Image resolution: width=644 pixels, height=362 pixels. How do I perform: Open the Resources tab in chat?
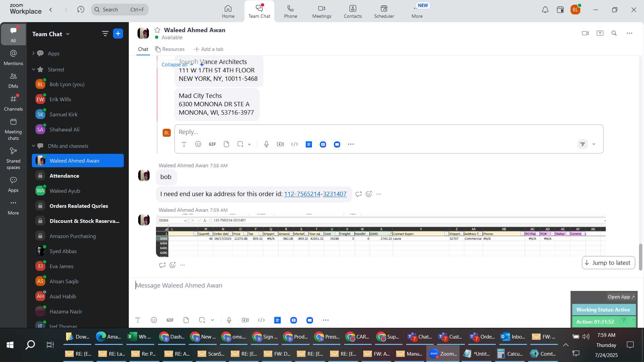(170, 49)
